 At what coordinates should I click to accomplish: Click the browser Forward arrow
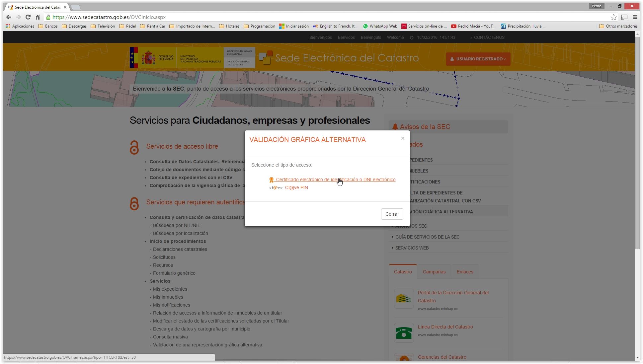click(x=19, y=17)
